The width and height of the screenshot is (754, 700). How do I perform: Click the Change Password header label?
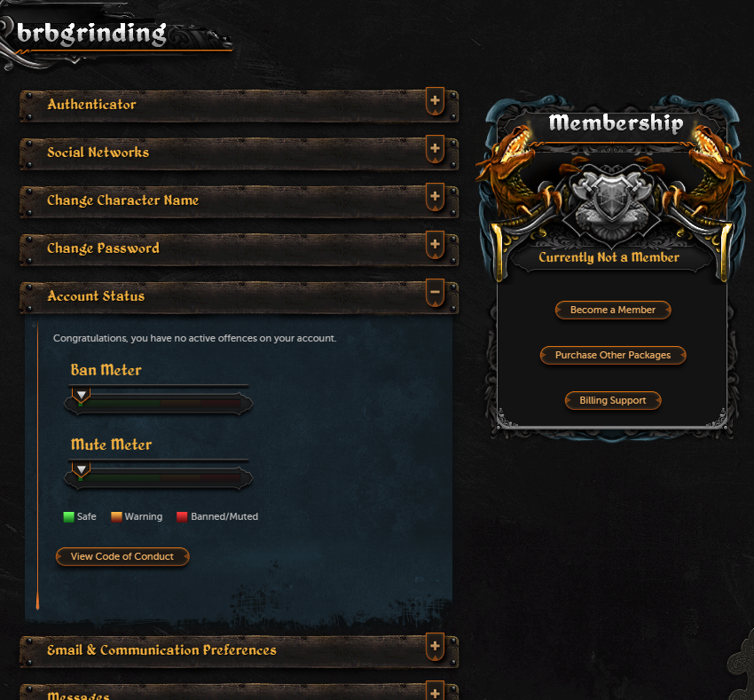103,248
